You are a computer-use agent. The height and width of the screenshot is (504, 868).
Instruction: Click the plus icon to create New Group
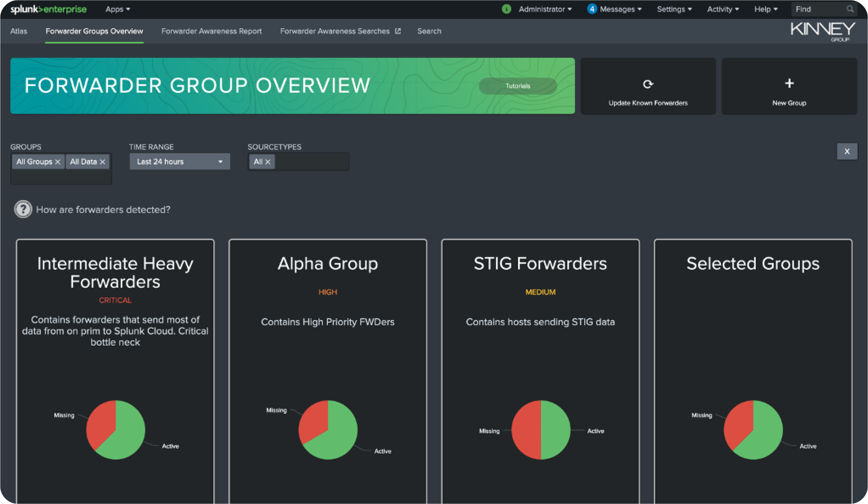coord(789,83)
